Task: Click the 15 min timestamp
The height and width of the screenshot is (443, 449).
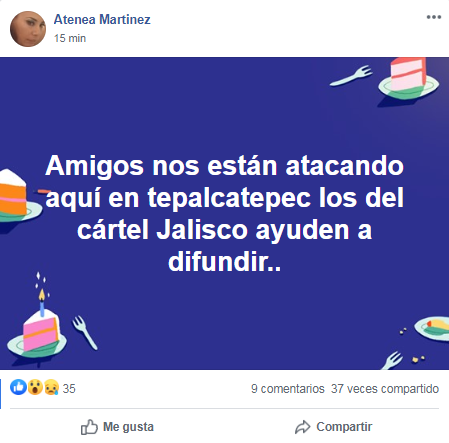Action: click(x=70, y=38)
